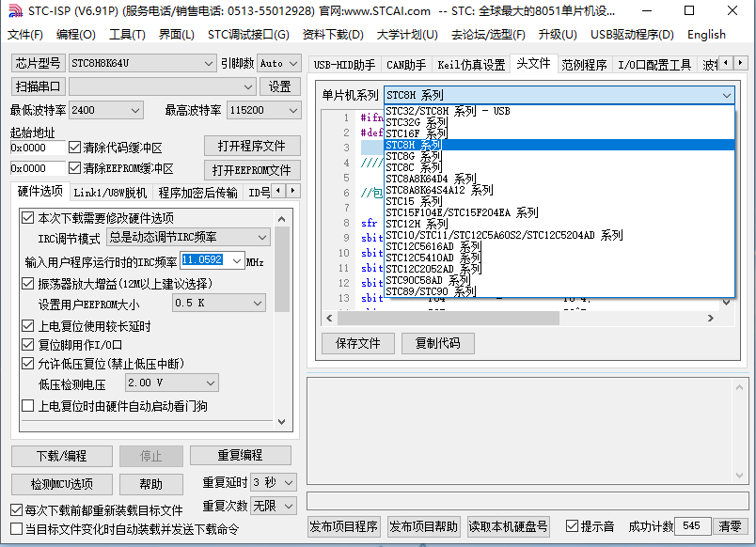Toggle 每次下载前都重新装载目标文件 checkbox
Image resolution: width=756 pixels, height=547 pixels.
pyautogui.click(x=16, y=510)
